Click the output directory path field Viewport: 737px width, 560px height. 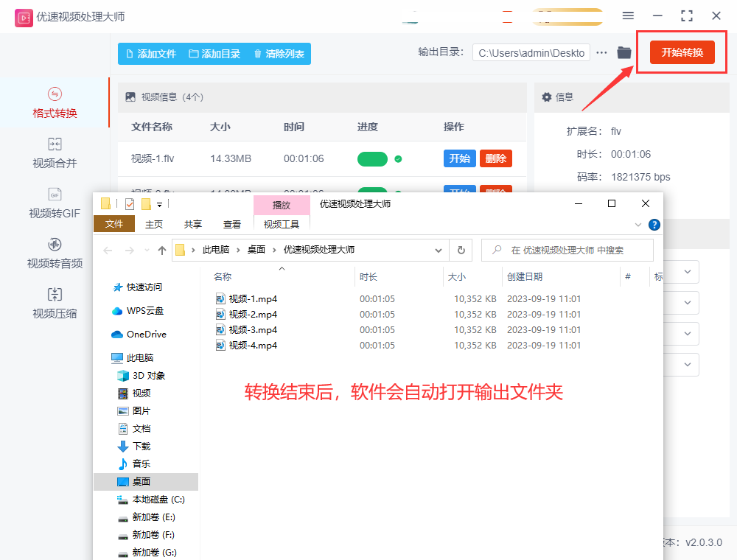point(531,53)
